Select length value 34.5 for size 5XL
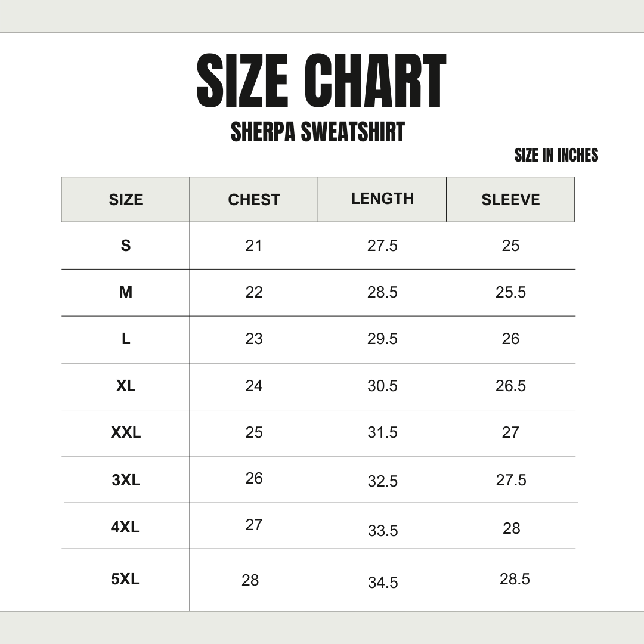 click(x=383, y=583)
